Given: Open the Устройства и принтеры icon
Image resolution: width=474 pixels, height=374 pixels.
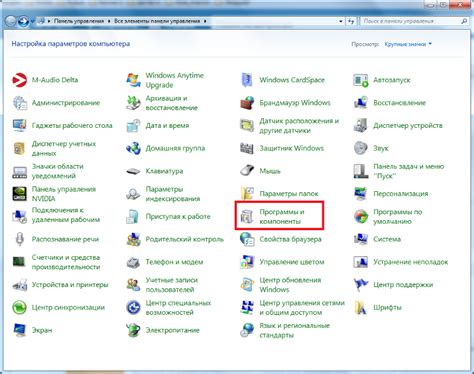Looking at the screenshot, I should click(x=19, y=285).
